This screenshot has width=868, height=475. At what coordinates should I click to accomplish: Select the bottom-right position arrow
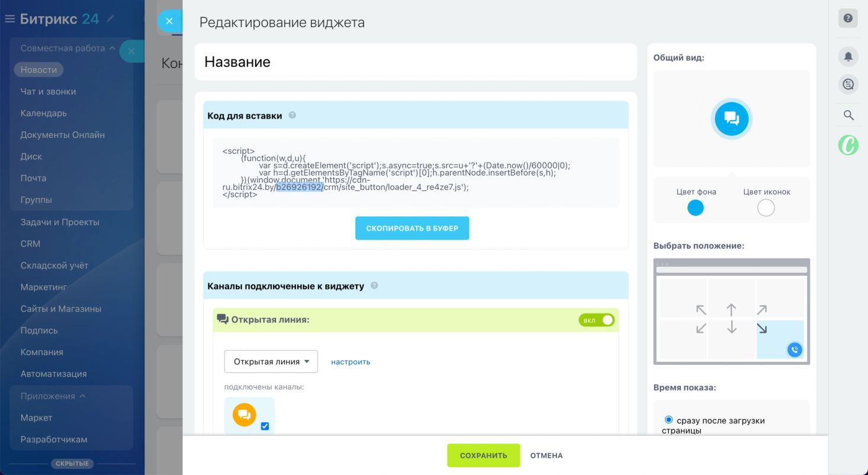click(x=761, y=328)
